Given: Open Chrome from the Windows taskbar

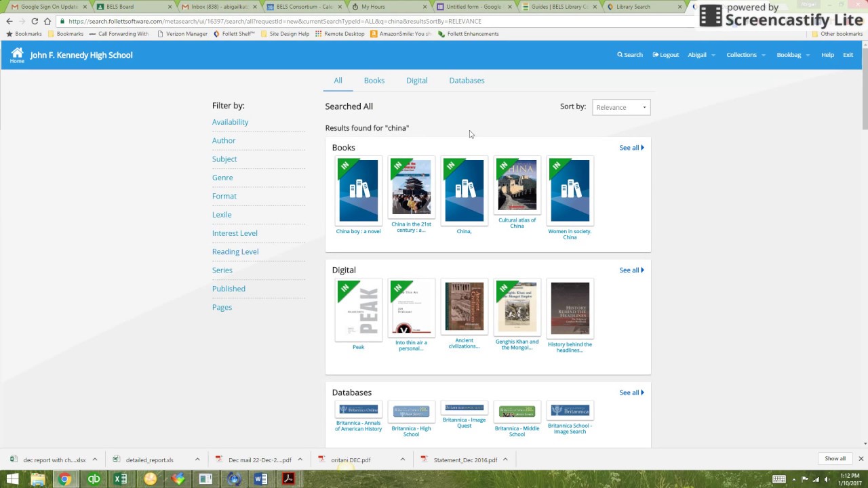Looking at the screenshot, I should [x=64, y=479].
